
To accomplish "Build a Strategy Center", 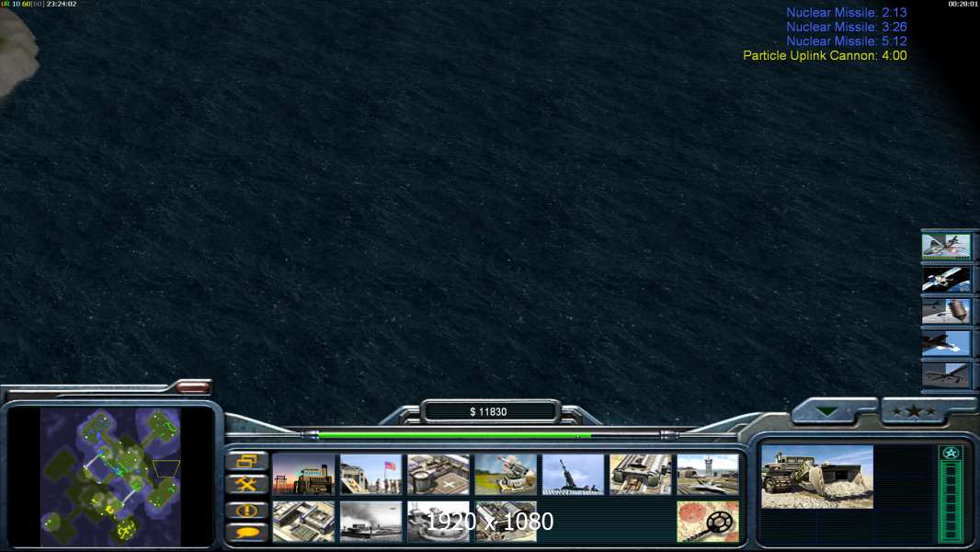I will click(303, 522).
